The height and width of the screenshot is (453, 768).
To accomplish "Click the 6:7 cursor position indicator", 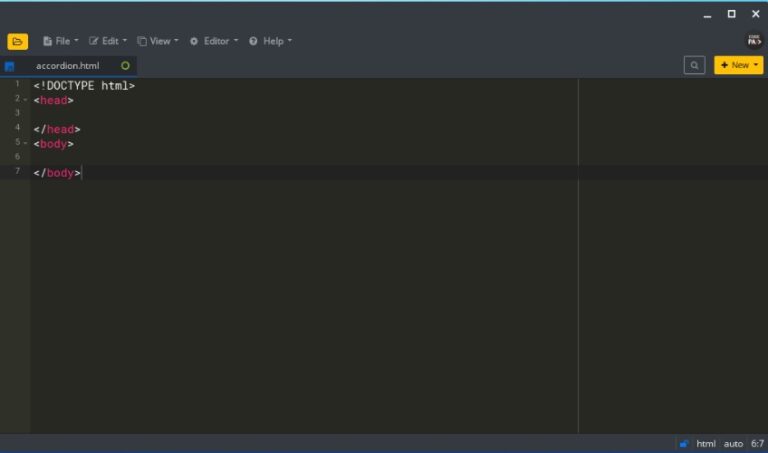I will [757, 444].
